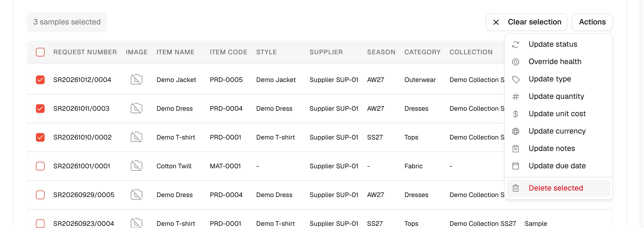Click the calendar icon beside Update due date
The height and width of the screenshot is (228, 644).
[x=516, y=166]
